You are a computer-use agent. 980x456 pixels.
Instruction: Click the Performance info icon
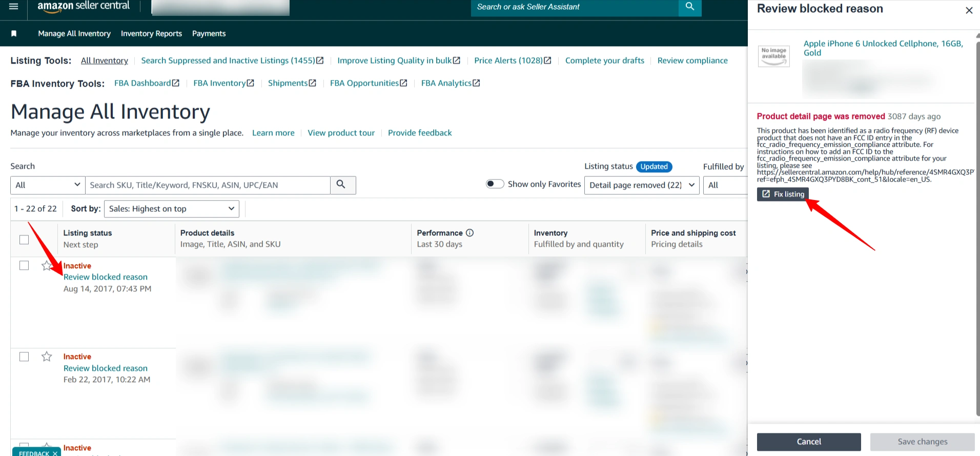coord(469,233)
